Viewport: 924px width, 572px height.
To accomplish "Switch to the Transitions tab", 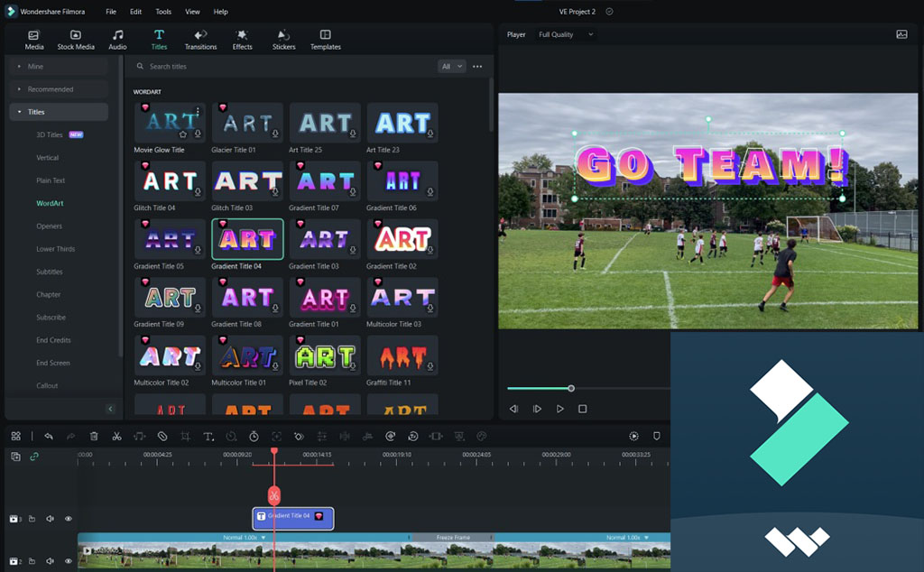I will pos(200,40).
